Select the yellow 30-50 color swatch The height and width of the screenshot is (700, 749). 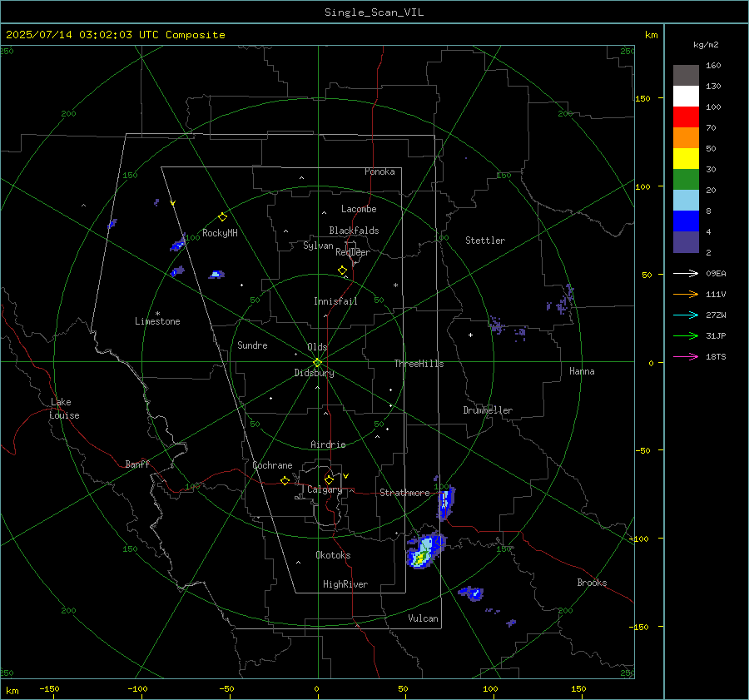point(686,159)
